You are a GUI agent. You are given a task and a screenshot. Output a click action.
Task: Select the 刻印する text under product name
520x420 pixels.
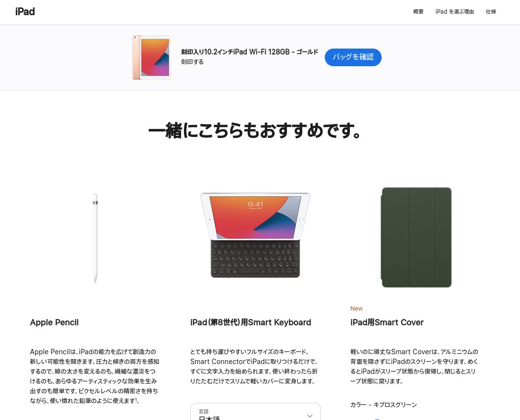[x=192, y=62]
